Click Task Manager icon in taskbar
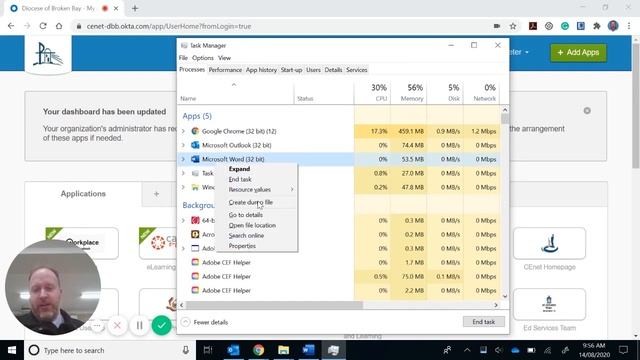 pos(333,350)
